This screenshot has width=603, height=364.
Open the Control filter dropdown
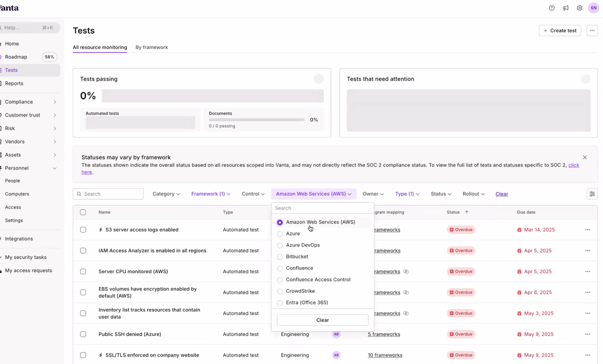point(253,194)
